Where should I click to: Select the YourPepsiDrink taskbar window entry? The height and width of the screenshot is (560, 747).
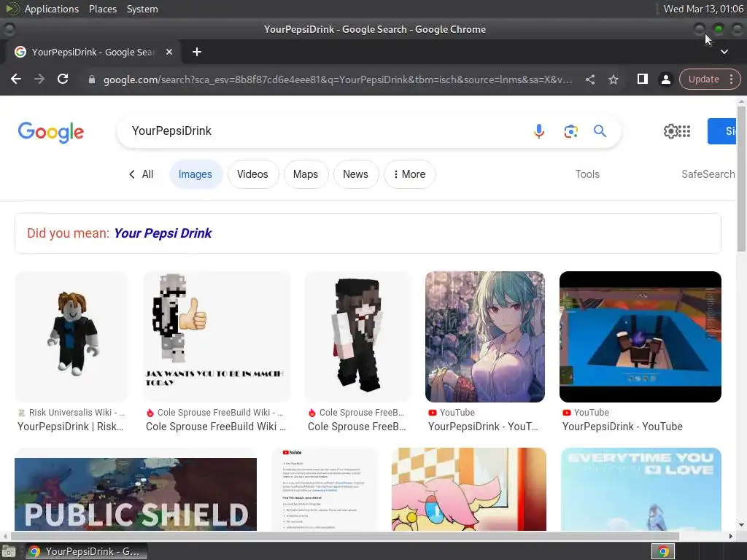(86, 551)
